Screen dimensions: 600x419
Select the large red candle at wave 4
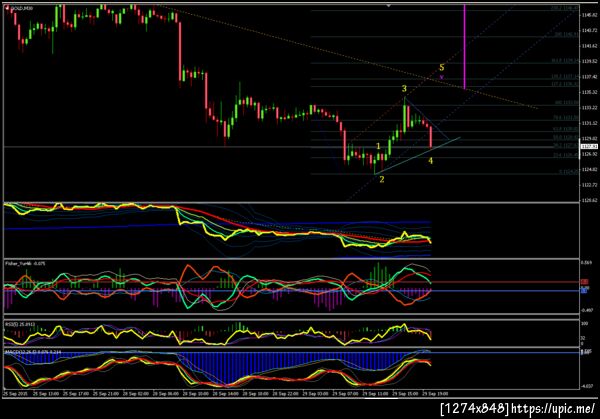pyautogui.click(x=431, y=137)
